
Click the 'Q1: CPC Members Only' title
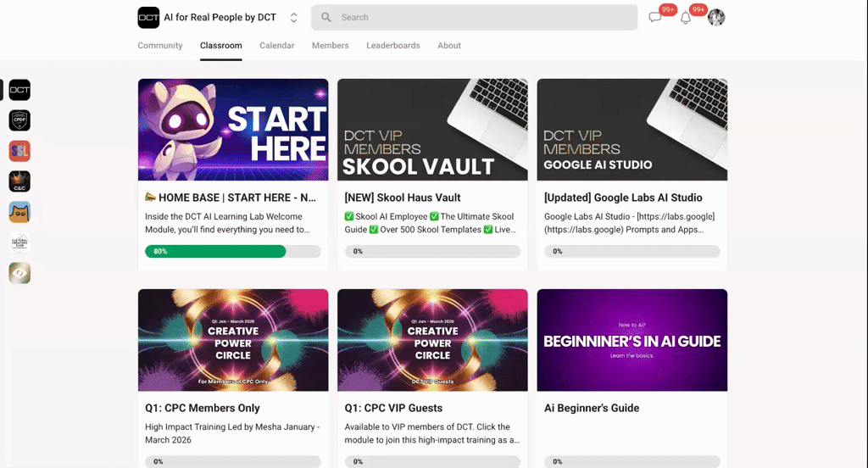click(202, 408)
